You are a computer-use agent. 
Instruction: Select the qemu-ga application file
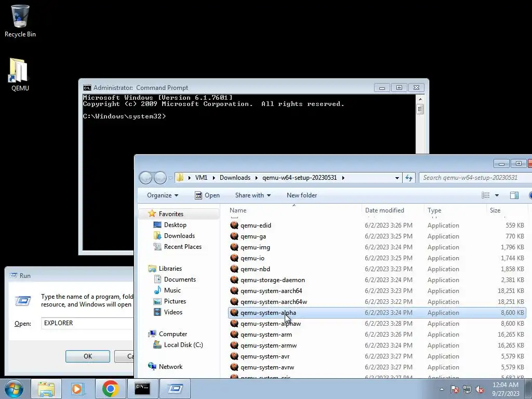377,236
